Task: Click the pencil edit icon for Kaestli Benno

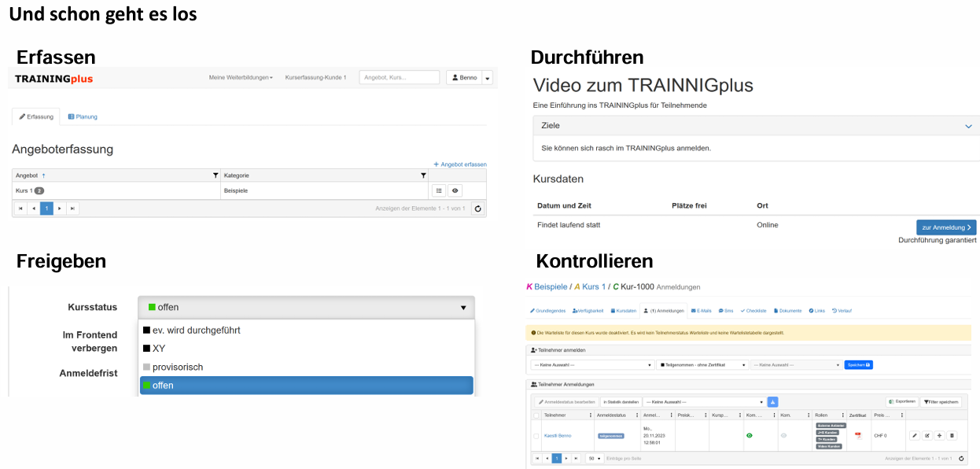Action: (x=915, y=436)
